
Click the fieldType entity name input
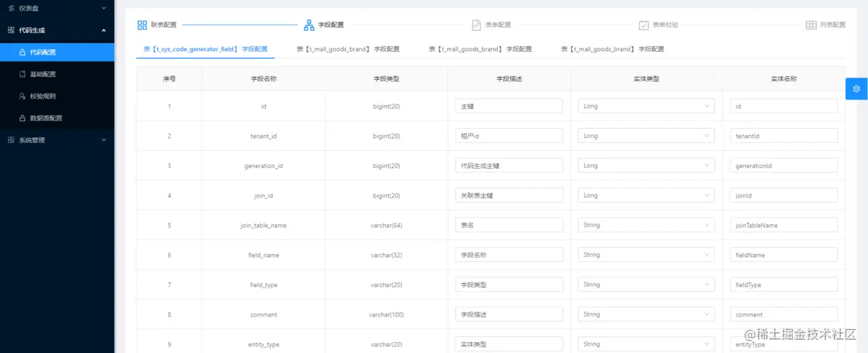click(784, 284)
